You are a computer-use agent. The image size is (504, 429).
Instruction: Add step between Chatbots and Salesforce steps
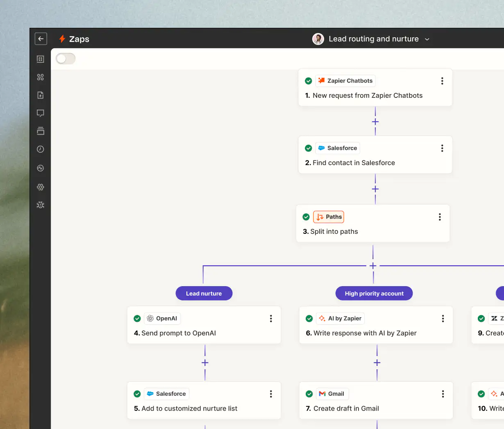(x=375, y=122)
